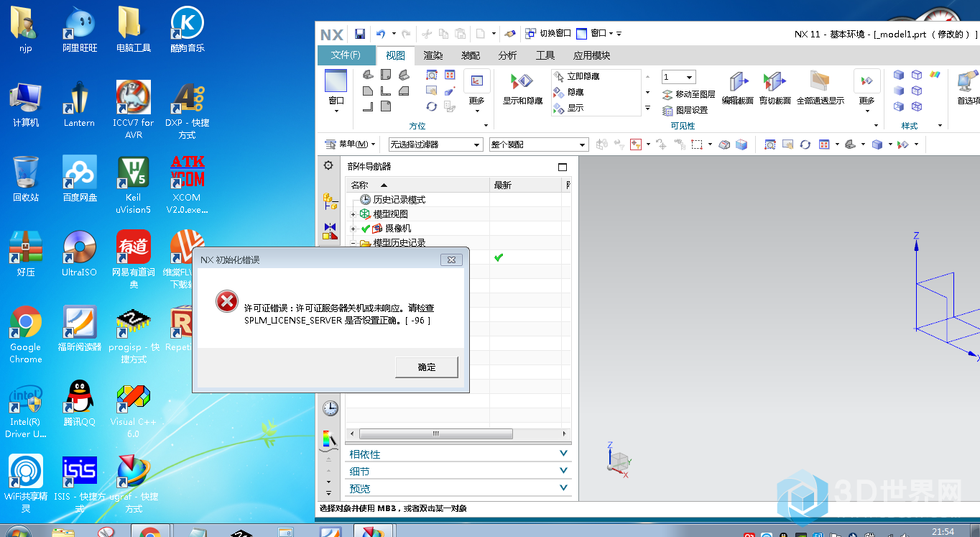Switch to the 分析 analysis tab
980x537 pixels.
pyautogui.click(x=507, y=55)
